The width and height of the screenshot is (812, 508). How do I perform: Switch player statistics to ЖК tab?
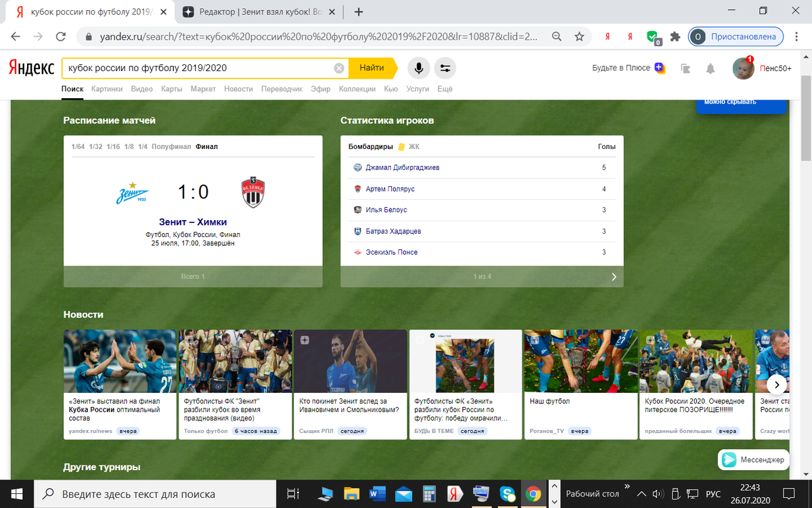click(413, 146)
